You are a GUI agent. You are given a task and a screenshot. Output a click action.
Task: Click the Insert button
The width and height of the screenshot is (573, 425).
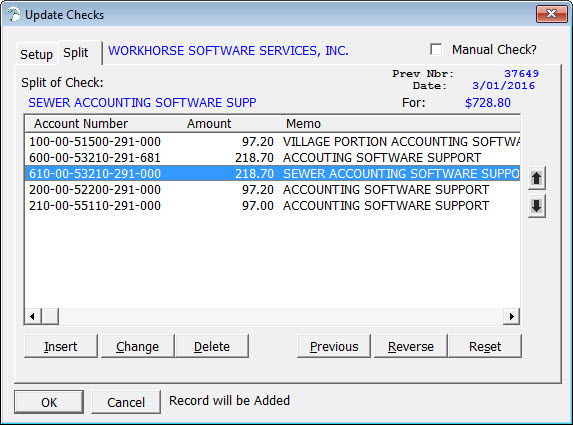point(61,346)
